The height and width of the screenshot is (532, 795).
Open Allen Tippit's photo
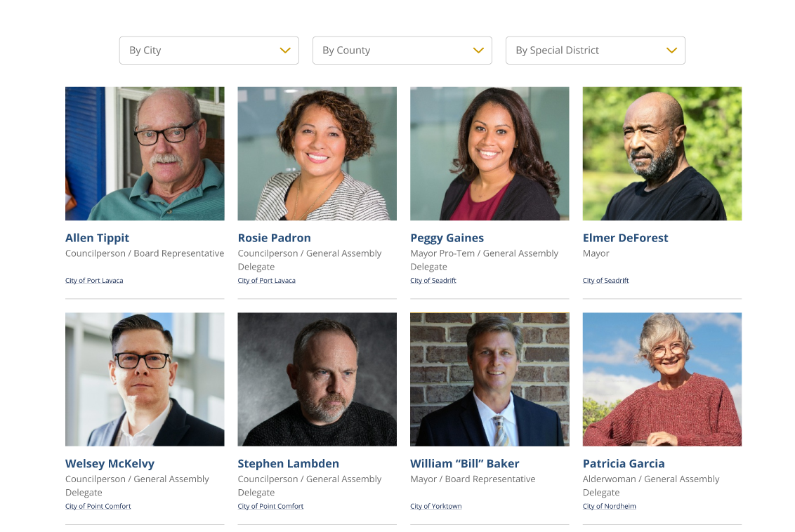145,154
